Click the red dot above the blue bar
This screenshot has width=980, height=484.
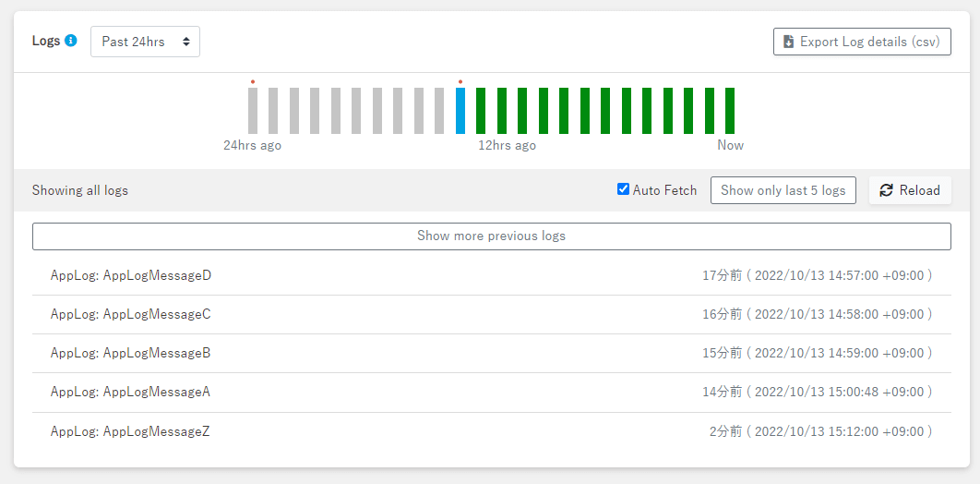pos(460,82)
